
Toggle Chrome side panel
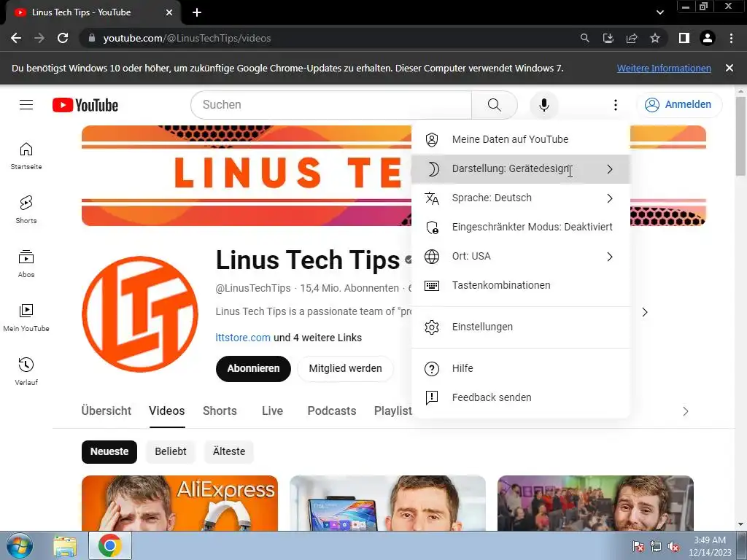coord(684,38)
